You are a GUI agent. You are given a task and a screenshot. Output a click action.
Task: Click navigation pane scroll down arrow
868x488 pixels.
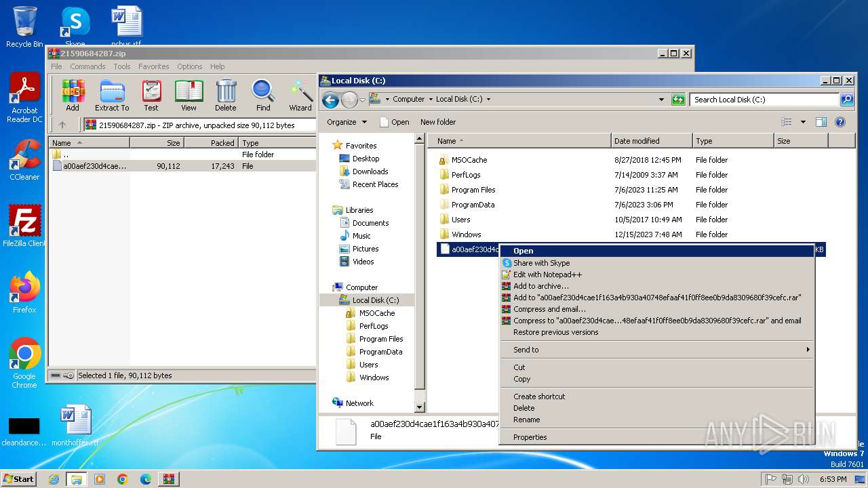419,407
